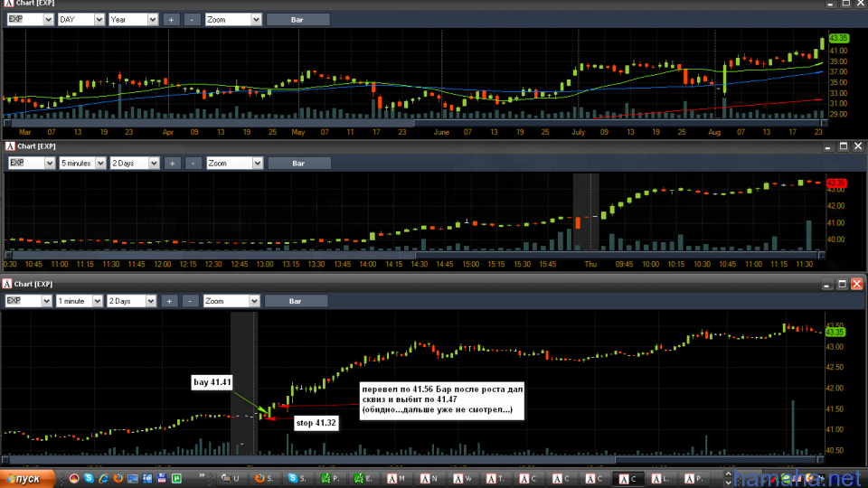Open the taskbar chart window labeled L
The width and height of the screenshot is (868, 488).
point(664,479)
